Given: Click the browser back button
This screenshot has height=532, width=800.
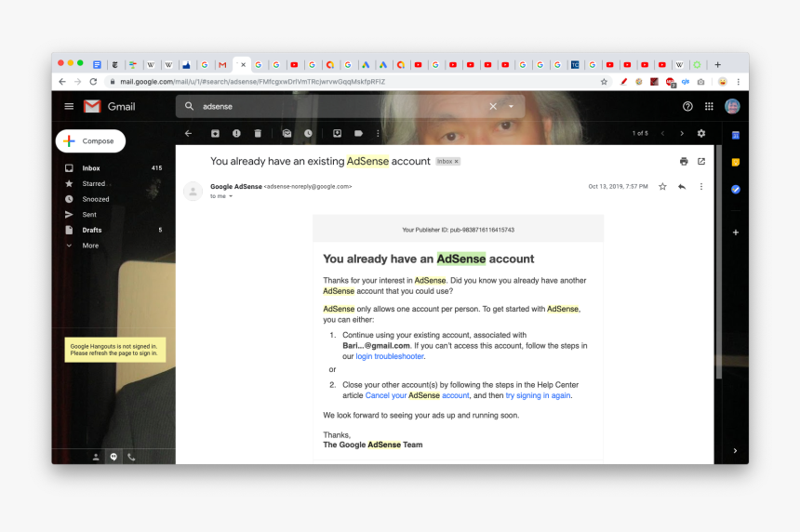Looking at the screenshot, I should coord(62,82).
